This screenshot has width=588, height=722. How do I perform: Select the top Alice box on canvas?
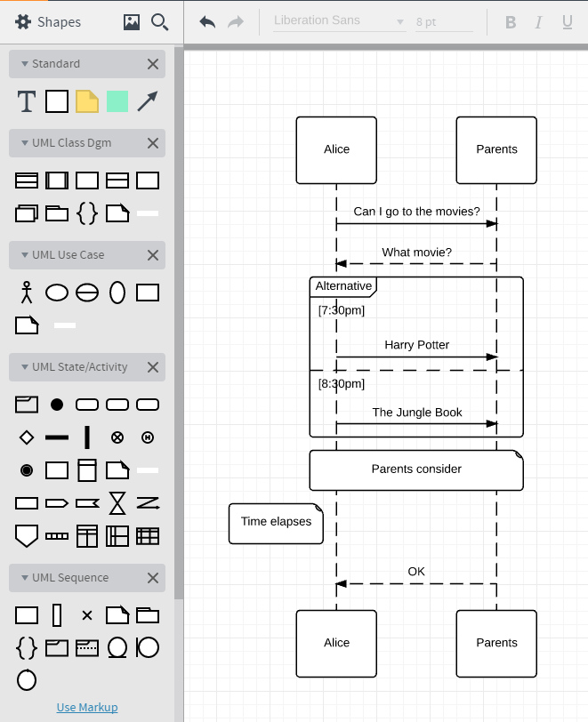(336, 150)
